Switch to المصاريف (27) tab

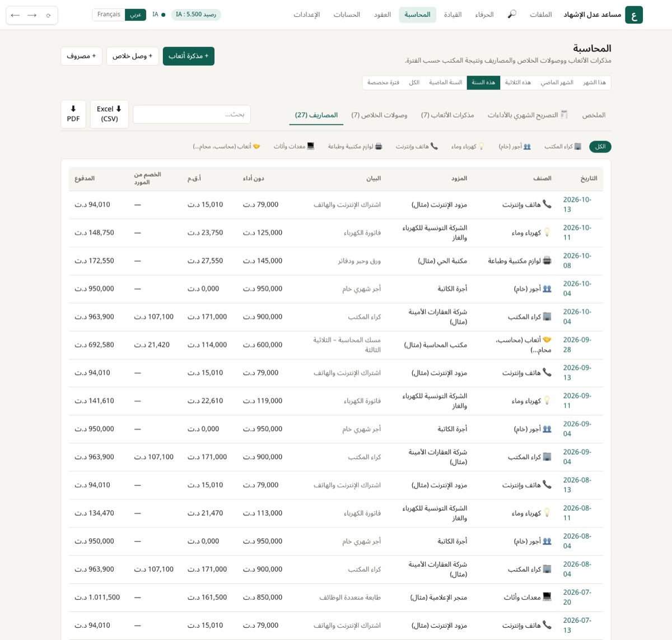coord(316,115)
